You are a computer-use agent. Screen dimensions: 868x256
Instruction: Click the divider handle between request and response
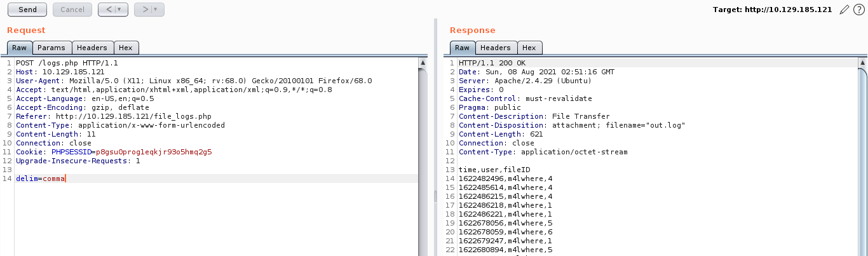pyautogui.click(x=435, y=197)
